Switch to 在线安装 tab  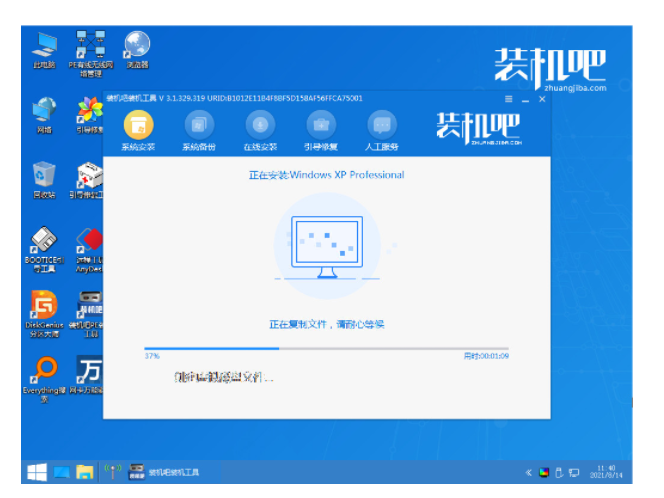pyautogui.click(x=260, y=130)
